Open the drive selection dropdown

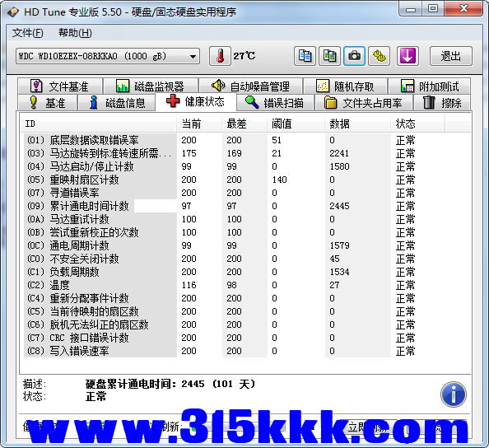point(108,56)
